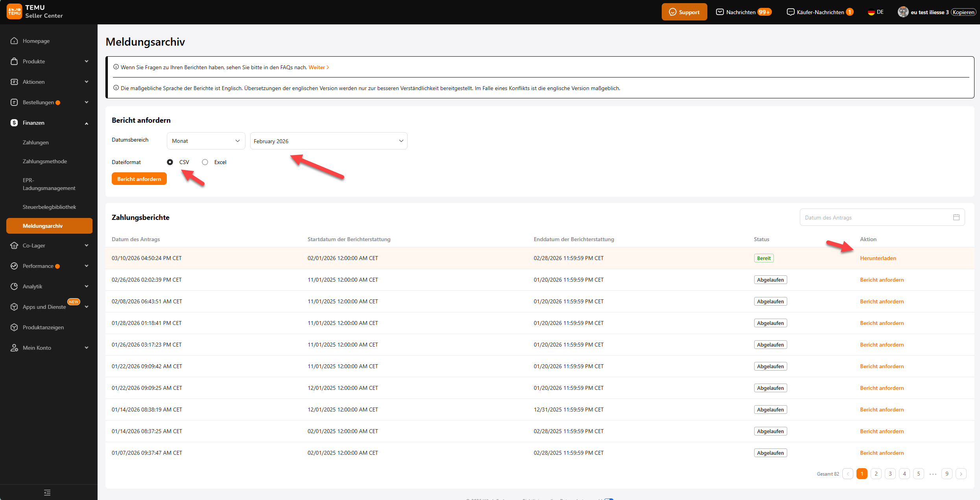Open the February 2026 month dropdown
Image resolution: width=980 pixels, height=500 pixels.
tap(329, 141)
